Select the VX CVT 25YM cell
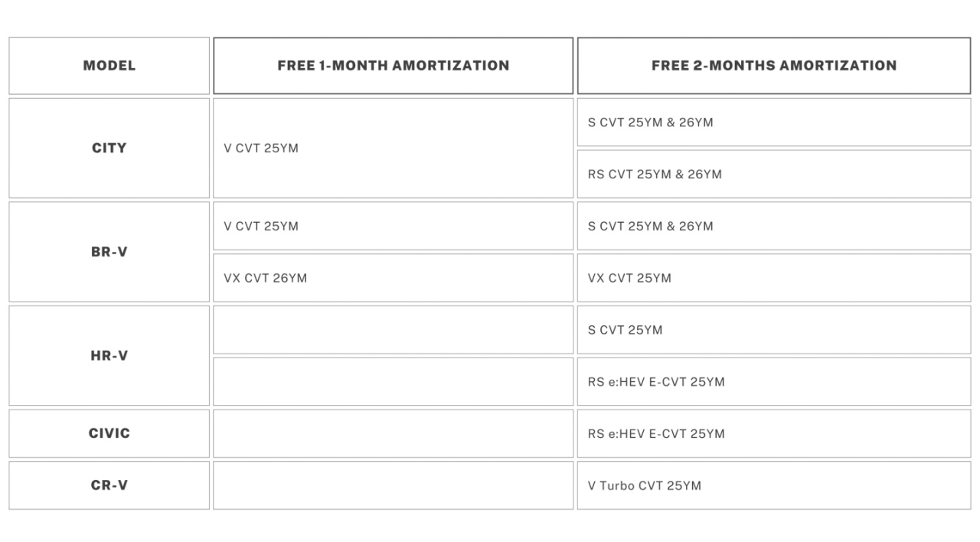The width and height of the screenshot is (980, 542). pos(629,278)
